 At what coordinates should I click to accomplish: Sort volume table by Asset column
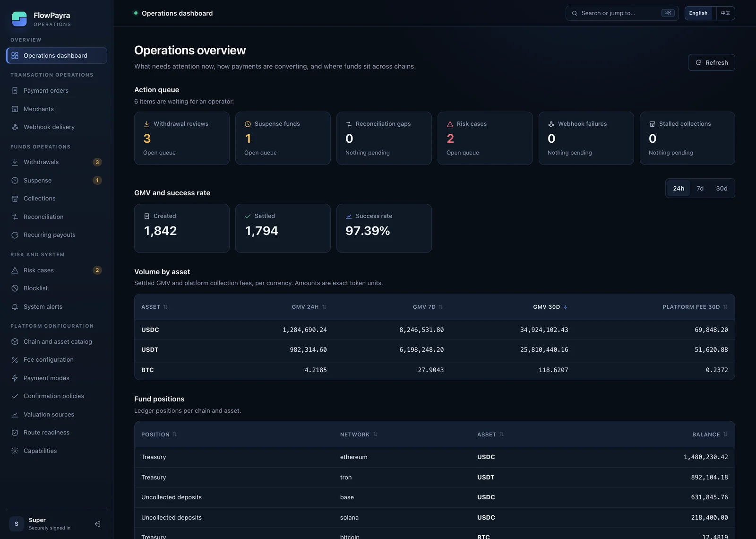pos(155,307)
